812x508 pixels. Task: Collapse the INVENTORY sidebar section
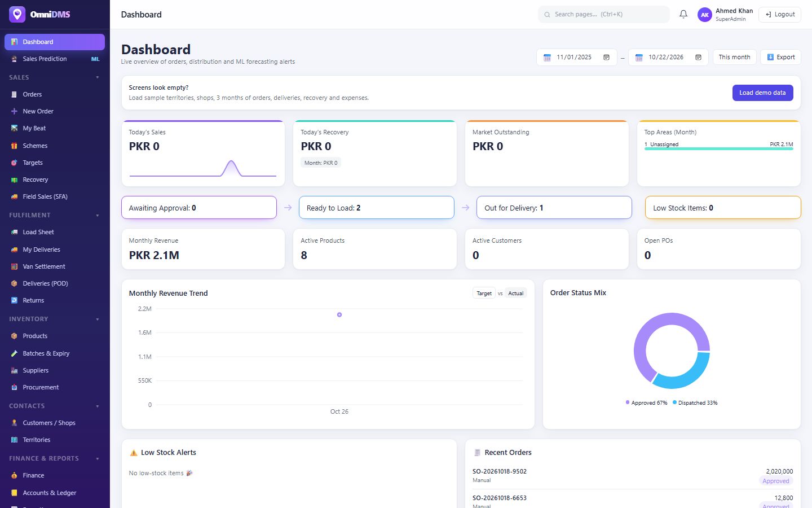point(98,319)
